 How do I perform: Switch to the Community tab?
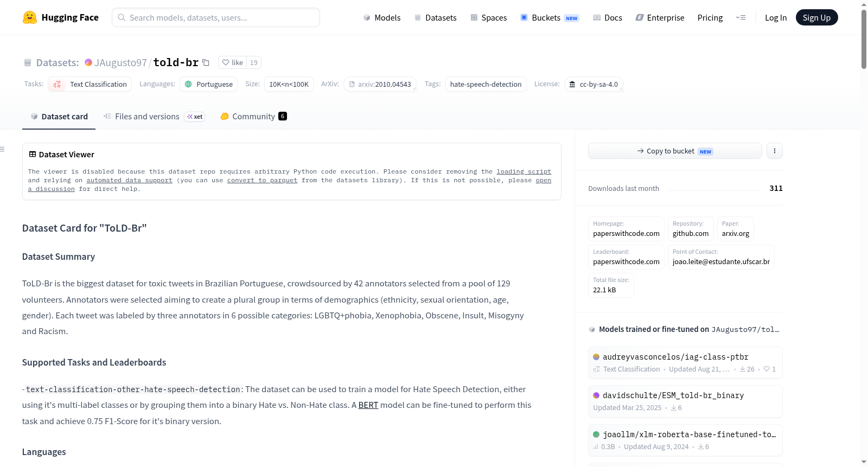(x=253, y=117)
